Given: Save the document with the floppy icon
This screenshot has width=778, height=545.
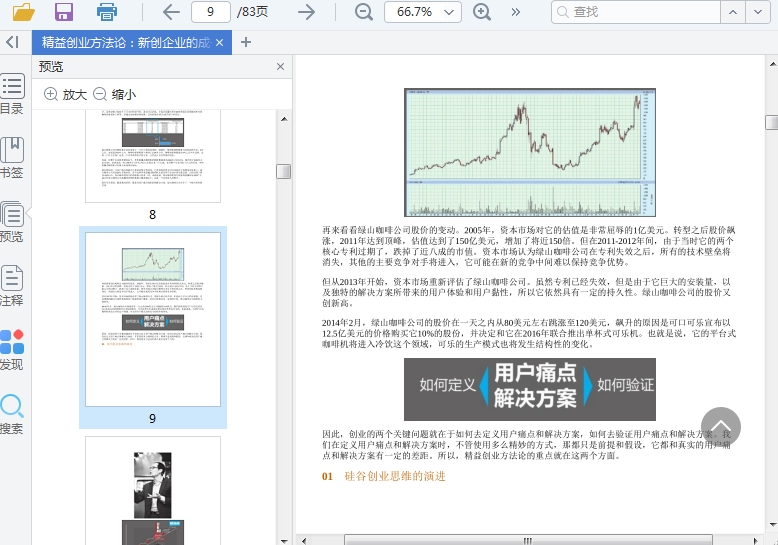Looking at the screenshot, I should (x=64, y=11).
